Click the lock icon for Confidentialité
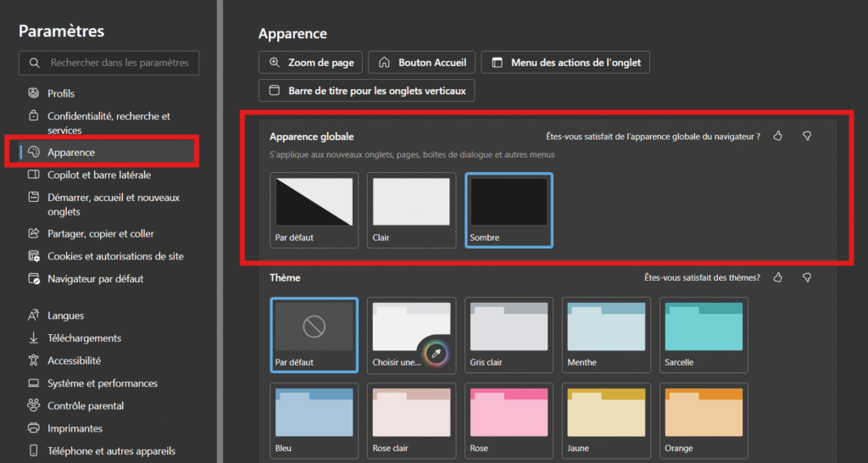 coord(34,115)
